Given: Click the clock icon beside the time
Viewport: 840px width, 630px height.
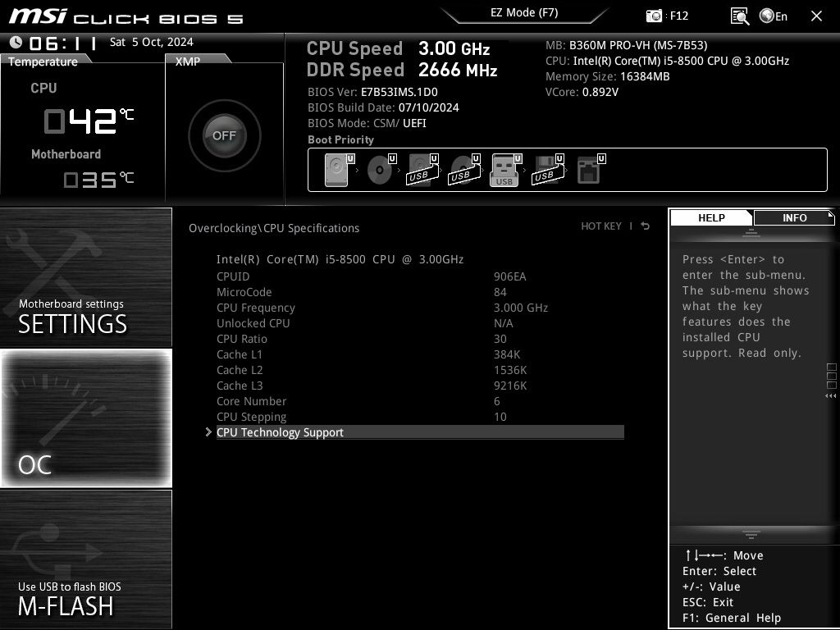Looking at the screenshot, I should tap(16, 42).
